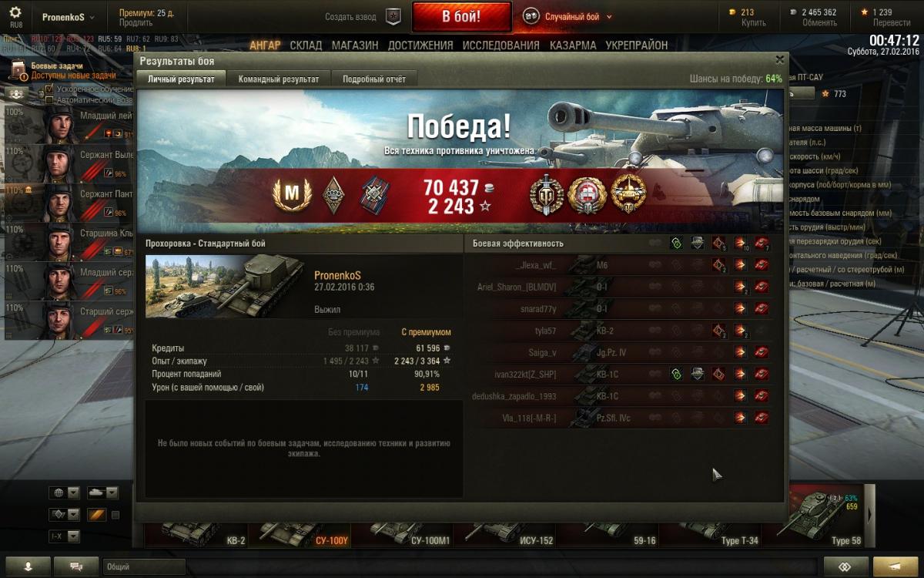Click the Общий chat channel field

144,566
